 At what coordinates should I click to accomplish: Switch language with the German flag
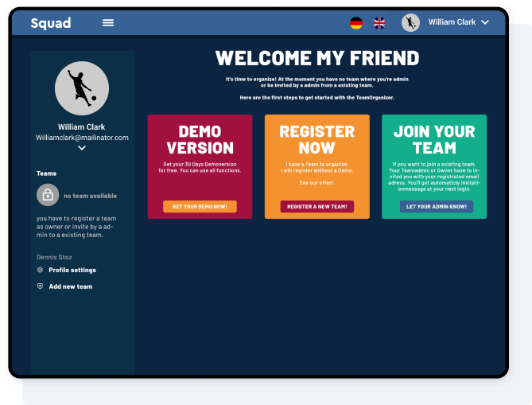tap(356, 23)
